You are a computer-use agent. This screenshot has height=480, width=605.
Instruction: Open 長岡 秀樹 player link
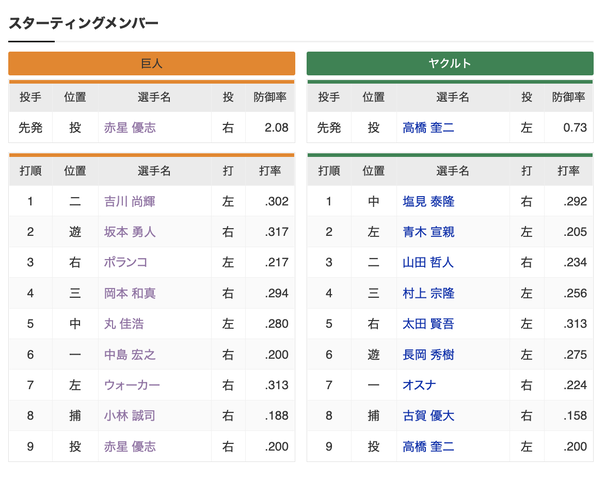click(x=428, y=355)
